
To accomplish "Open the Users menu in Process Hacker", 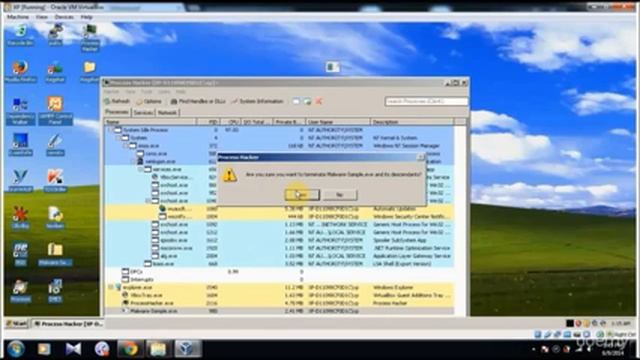I will [x=164, y=92].
